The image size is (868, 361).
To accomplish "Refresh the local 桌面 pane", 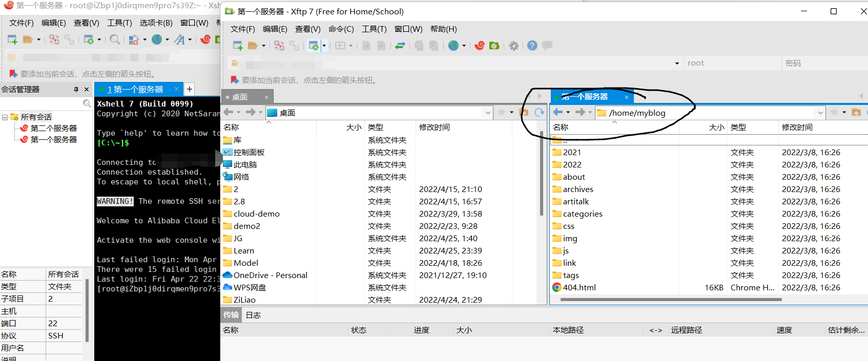I will (539, 112).
